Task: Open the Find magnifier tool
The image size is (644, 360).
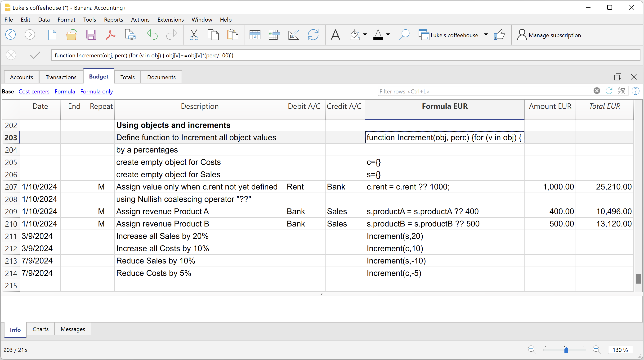Action: point(404,35)
